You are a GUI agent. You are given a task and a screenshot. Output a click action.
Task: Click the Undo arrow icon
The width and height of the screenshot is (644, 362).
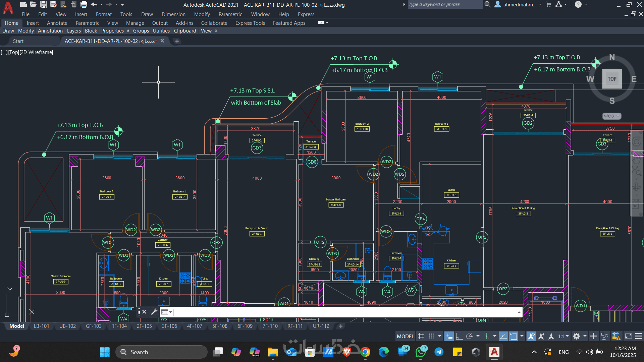tap(94, 4)
